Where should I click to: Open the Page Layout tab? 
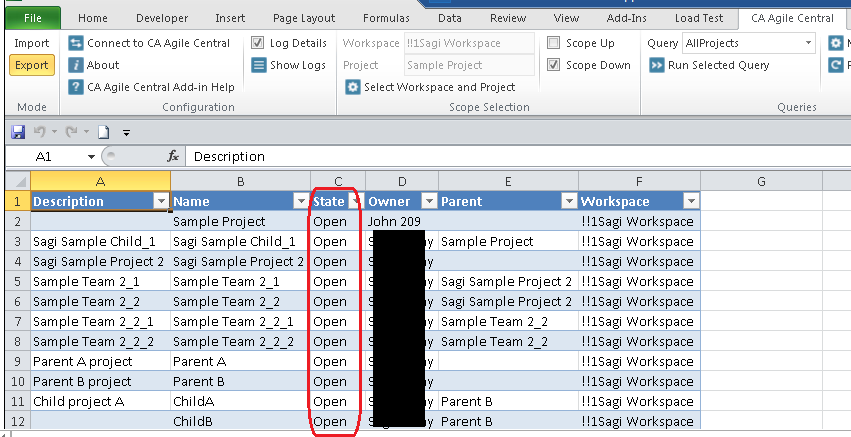[x=304, y=18]
